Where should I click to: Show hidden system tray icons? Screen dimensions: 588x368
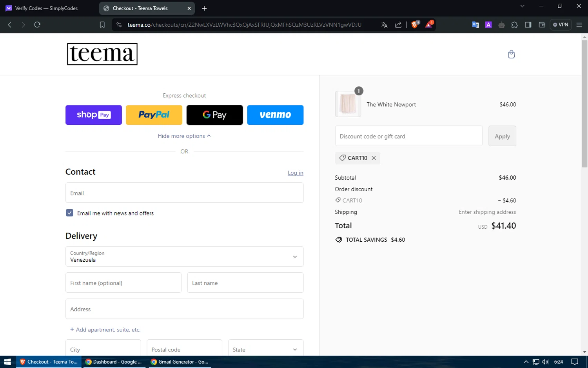526,362
